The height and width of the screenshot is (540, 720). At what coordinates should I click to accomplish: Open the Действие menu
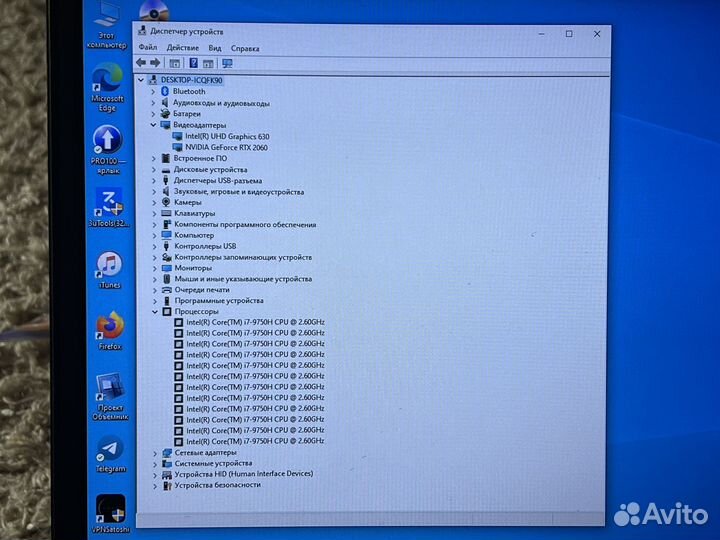click(183, 48)
